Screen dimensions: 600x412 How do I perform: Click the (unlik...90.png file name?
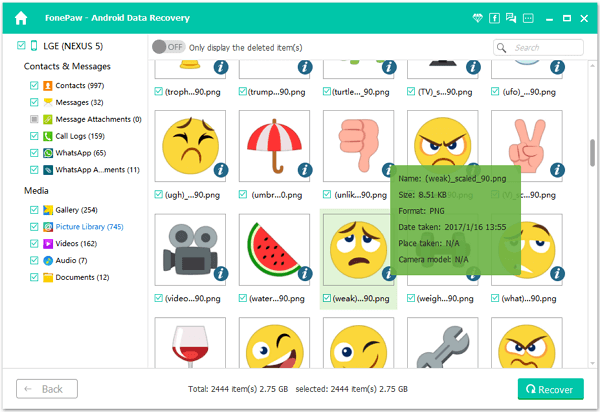[x=361, y=195]
